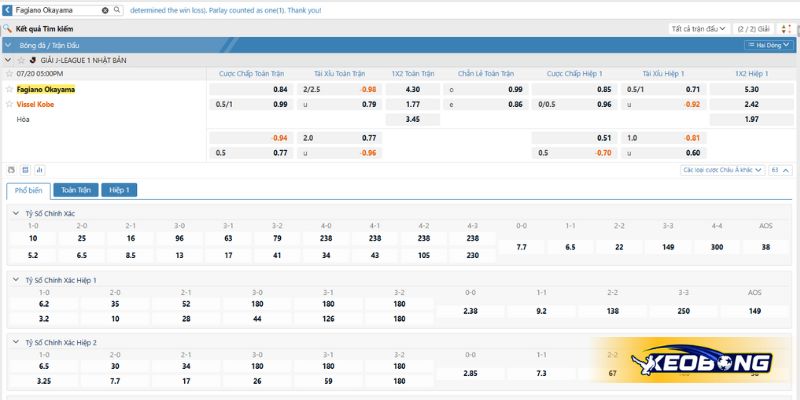Switch to the Hiệp 1 tab
800x400 pixels.
(x=120, y=190)
